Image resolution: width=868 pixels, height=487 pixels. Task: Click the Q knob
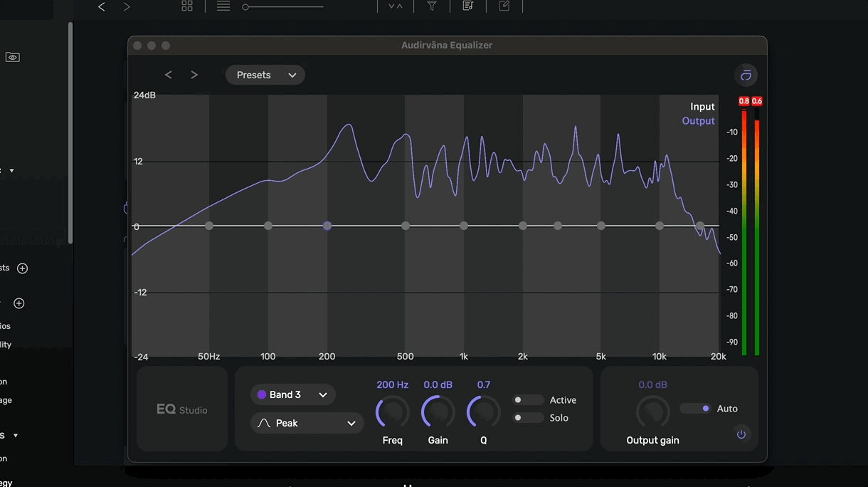coord(484,412)
